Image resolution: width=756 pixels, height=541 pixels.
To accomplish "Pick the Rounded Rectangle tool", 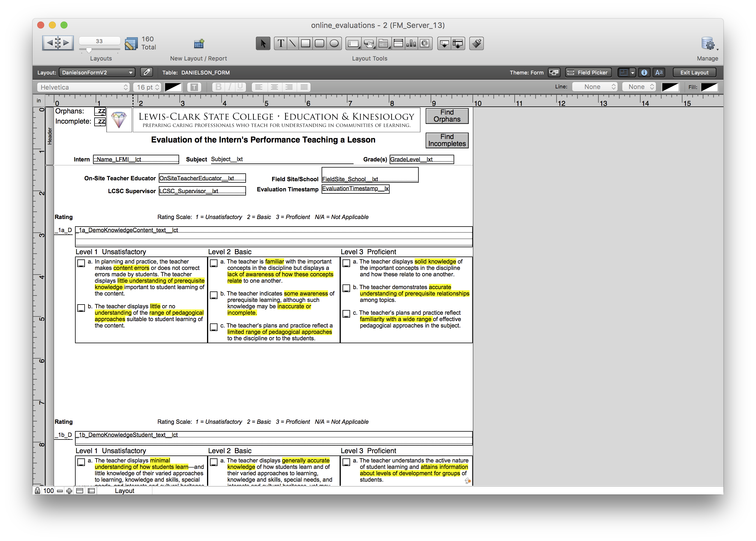I will [319, 44].
